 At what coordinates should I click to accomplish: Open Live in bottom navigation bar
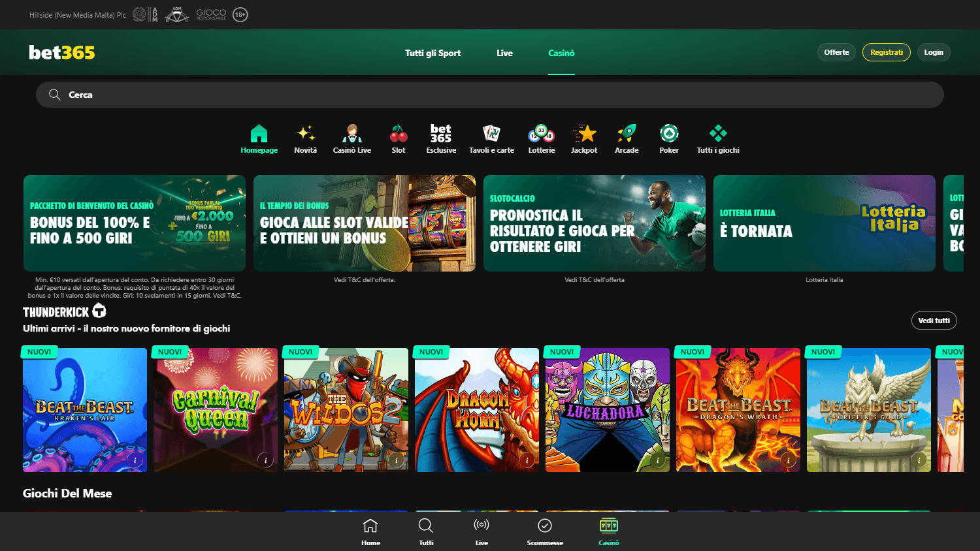pos(482,531)
